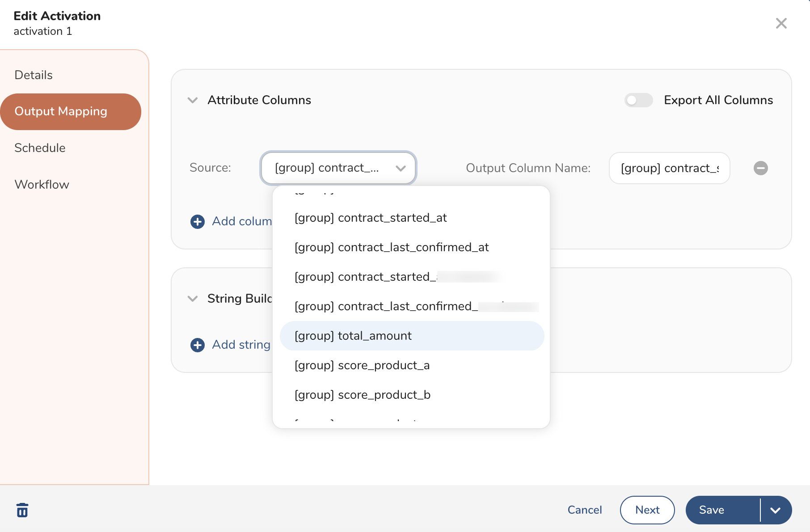Go to the Details tab
The width and height of the screenshot is (810, 532).
(34, 75)
